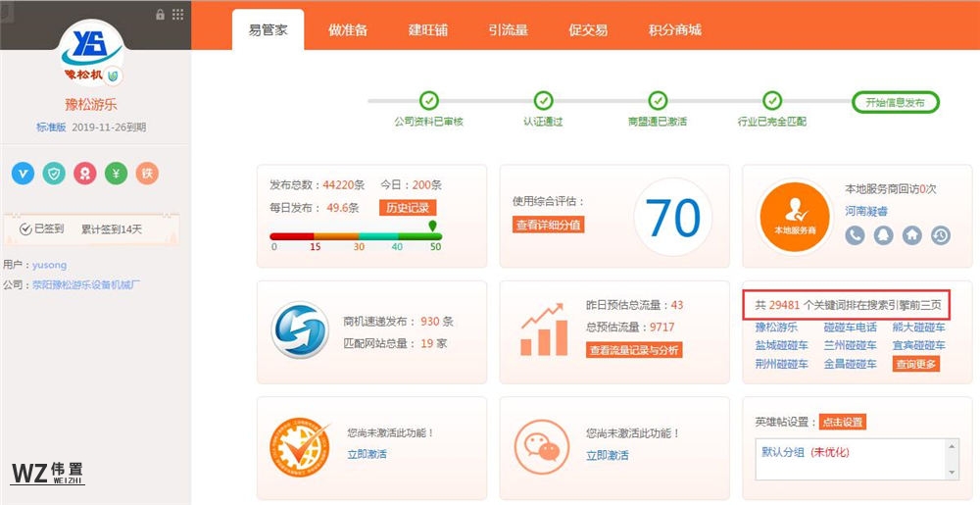Image resolution: width=980 pixels, height=505 pixels.
Task: Click the teal segment of publish gauge
Action: (x=378, y=236)
